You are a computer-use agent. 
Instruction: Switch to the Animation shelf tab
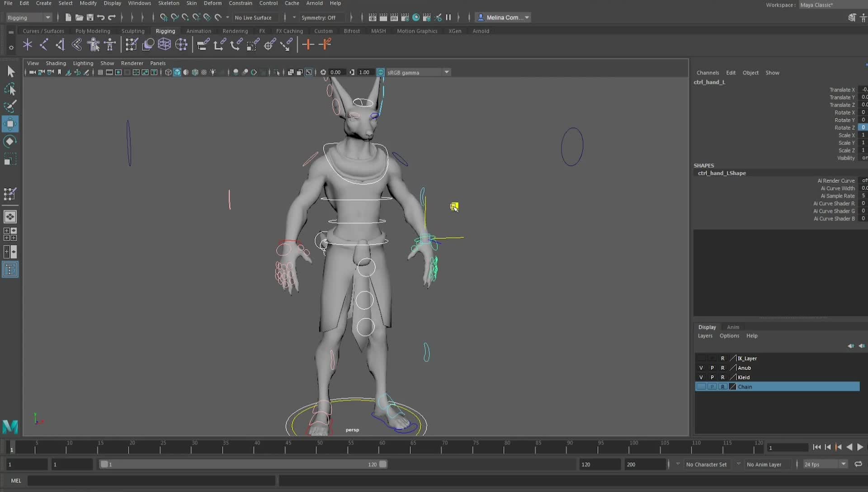[x=199, y=31]
